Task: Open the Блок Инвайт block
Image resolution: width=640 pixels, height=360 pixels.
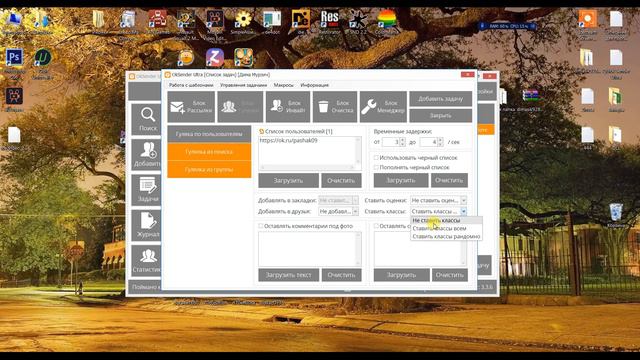Action: click(x=288, y=107)
